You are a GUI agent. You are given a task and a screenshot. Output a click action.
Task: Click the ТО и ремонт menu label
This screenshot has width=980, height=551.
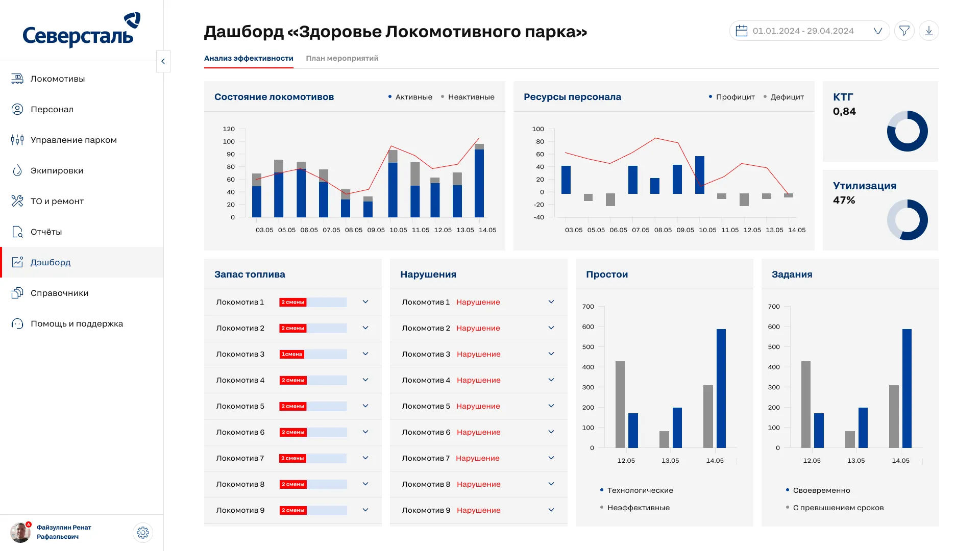coord(57,201)
